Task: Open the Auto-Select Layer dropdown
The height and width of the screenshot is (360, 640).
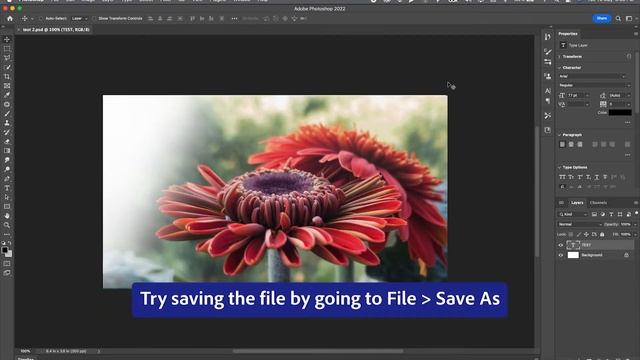Action: pyautogui.click(x=80, y=18)
